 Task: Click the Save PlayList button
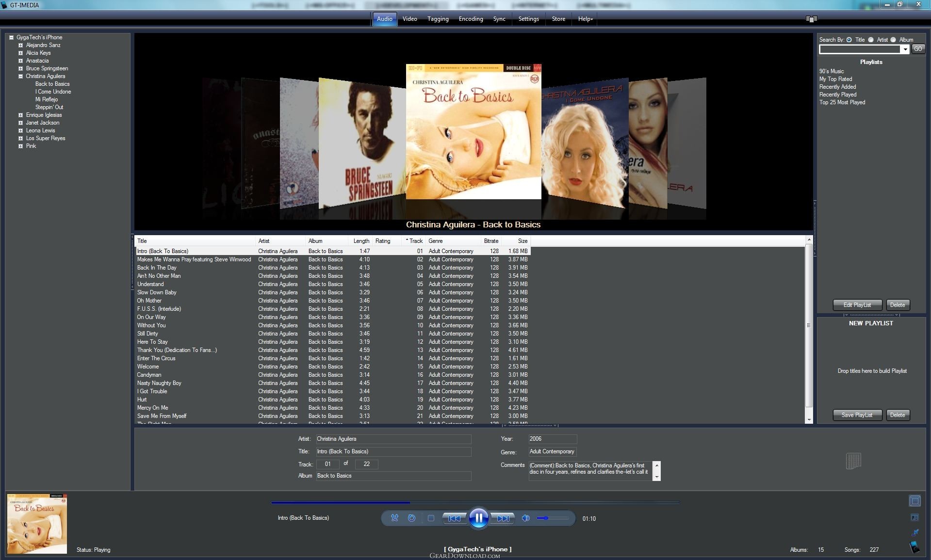tap(857, 415)
